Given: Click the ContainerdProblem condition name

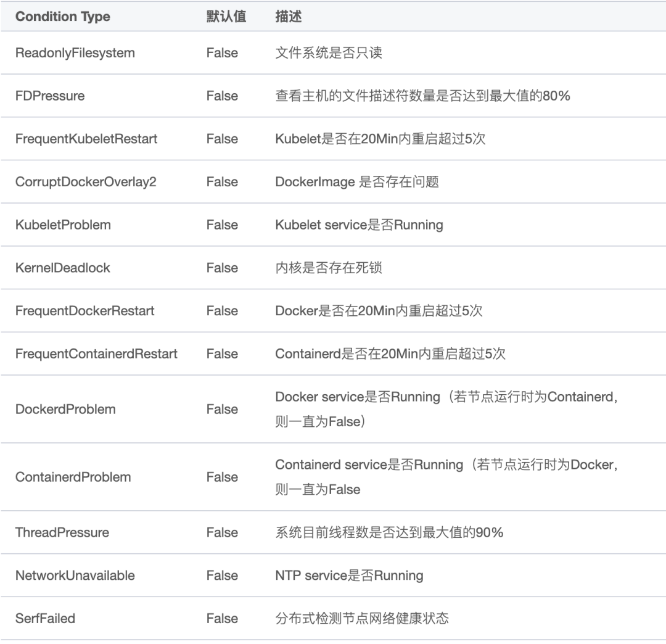Looking at the screenshot, I should (73, 477).
